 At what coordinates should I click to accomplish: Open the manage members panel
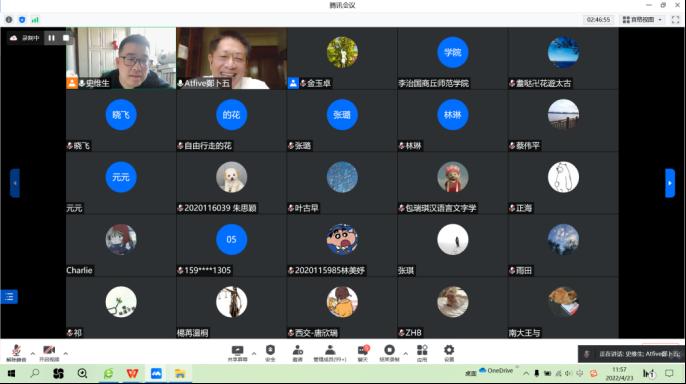tap(330, 353)
